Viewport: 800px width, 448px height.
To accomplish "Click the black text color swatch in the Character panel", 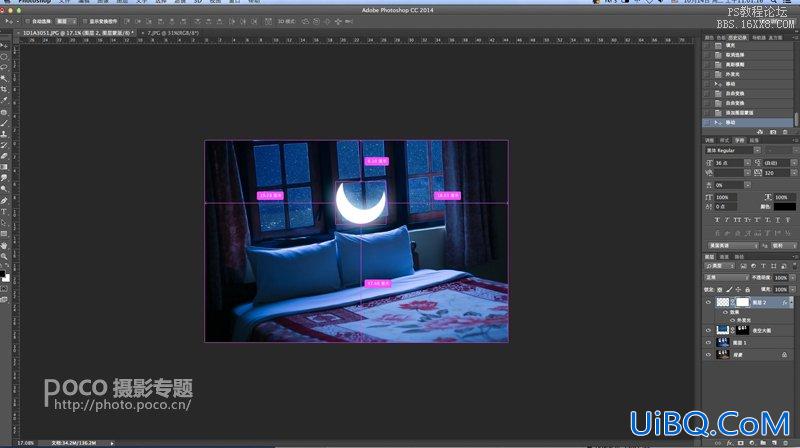I will (784, 207).
